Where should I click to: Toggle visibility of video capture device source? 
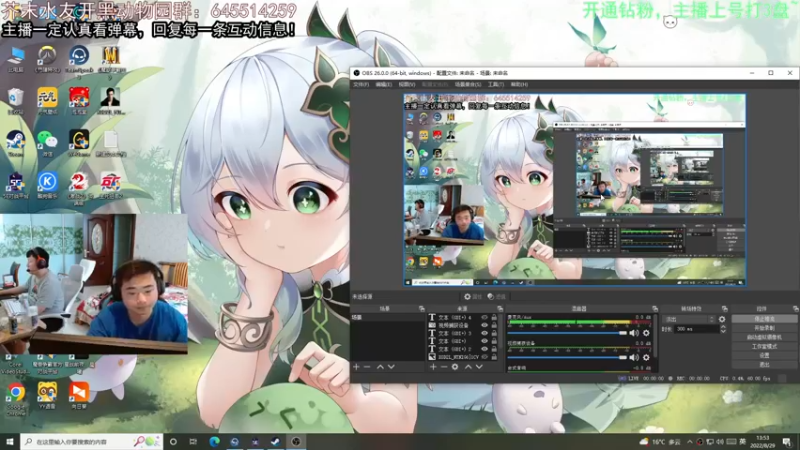(x=484, y=325)
